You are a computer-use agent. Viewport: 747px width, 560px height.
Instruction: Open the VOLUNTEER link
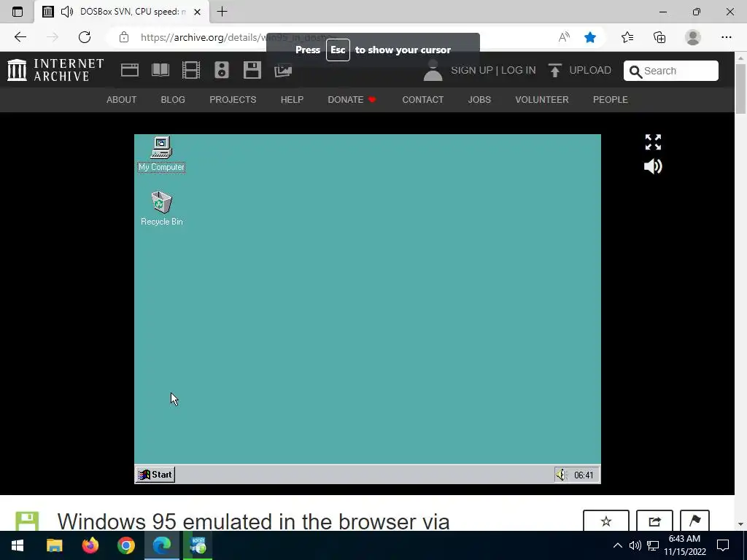(542, 99)
